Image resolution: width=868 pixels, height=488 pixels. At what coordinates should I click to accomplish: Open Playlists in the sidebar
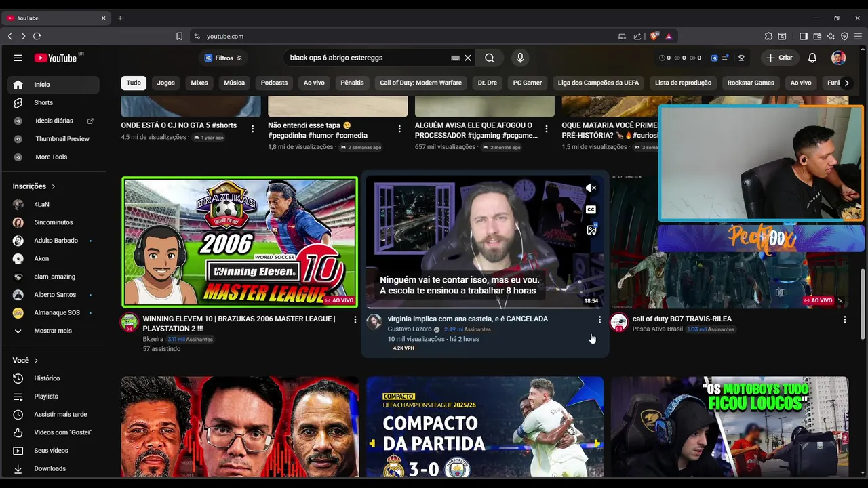click(53, 396)
